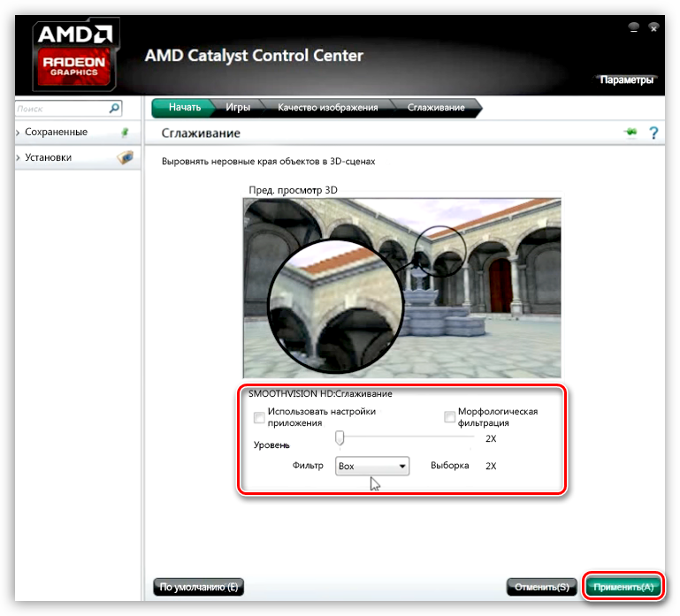Enable Использовать настройки приложения checkbox
The height and width of the screenshot is (616, 680).
[259, 417]
